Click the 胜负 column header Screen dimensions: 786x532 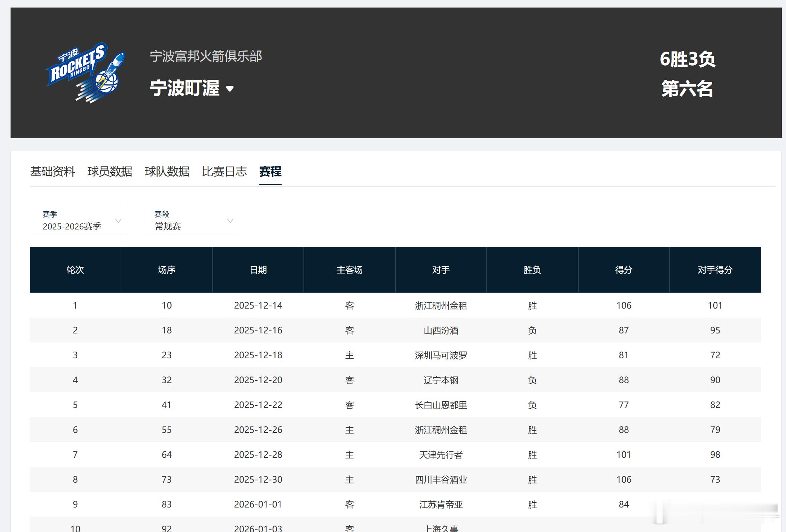(x=532, y=269)
